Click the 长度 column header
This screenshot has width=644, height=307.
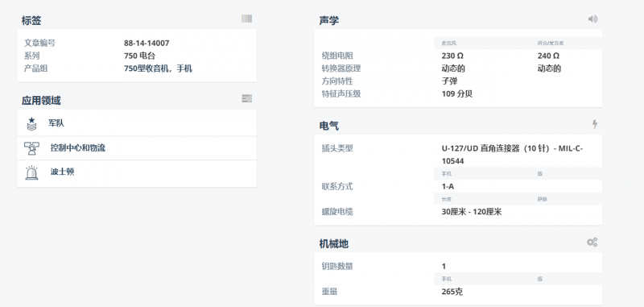(447, 199)
